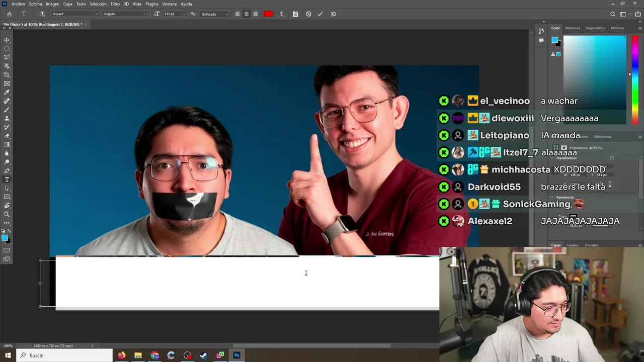Viewport: 644px width, 362px height.
Task: Open the Impact font family dropdown
Action: (75, 14)
